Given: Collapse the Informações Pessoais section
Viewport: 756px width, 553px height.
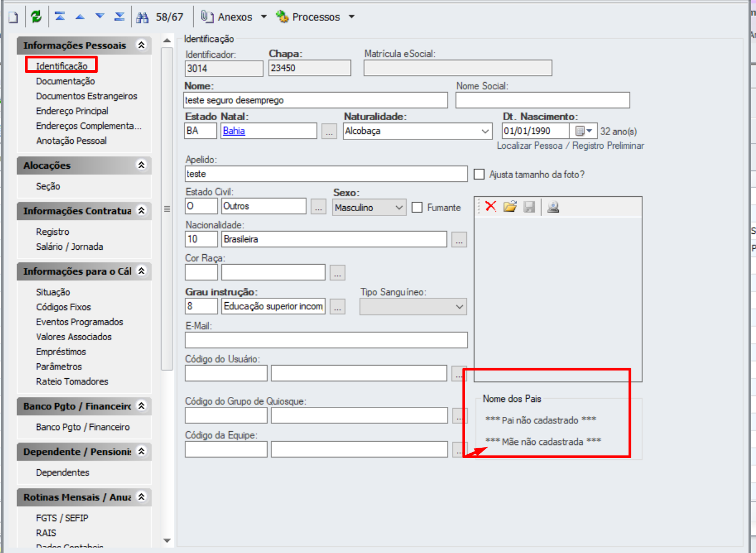Looking at the screenshot, I should pyautogui.click(x=141, y=45).
